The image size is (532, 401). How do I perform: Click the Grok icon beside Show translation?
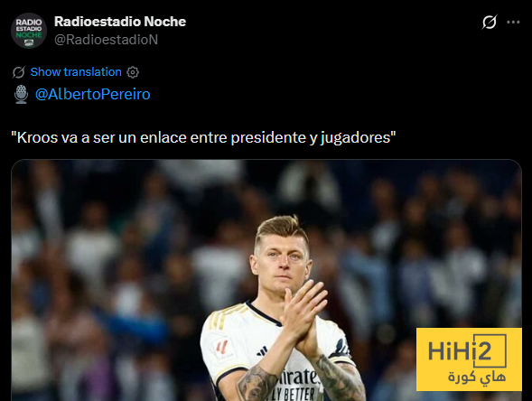[x=19, y=72]
